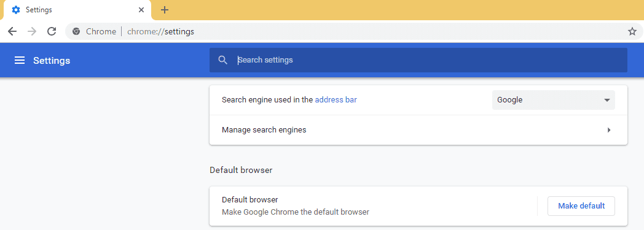
Task: Open a new tab with plus button
Action: coord(165,10)
